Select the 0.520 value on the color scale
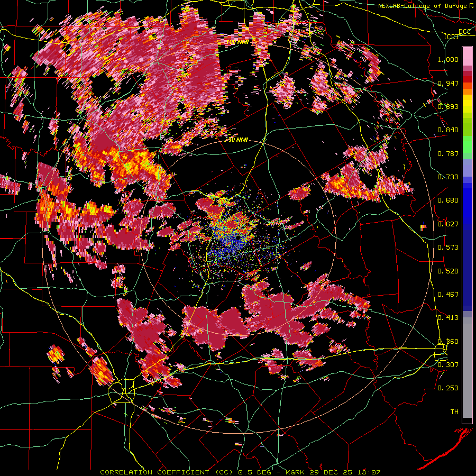The image size is (476, 476). point(448,271)
